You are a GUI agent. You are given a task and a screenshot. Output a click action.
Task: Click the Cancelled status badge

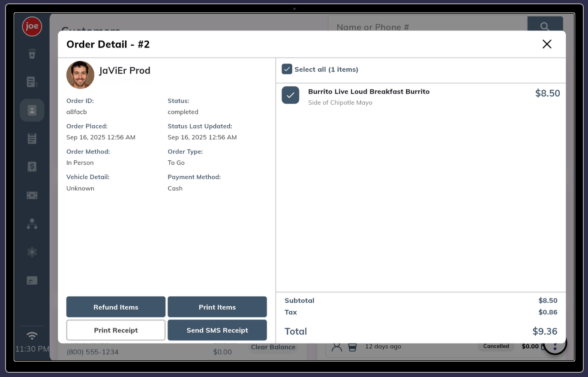point(496,347)
